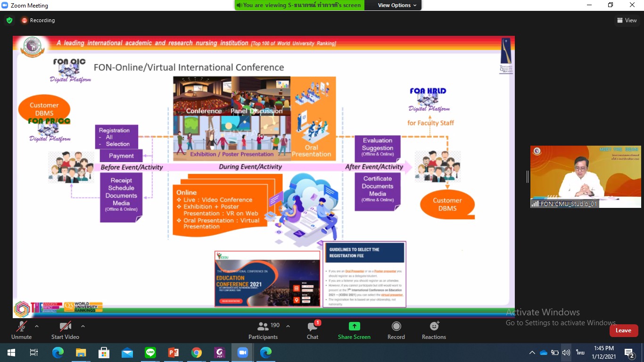The image size is (644, 362).
Task: Click the shared screen slide area
Action: pos(264,177)
